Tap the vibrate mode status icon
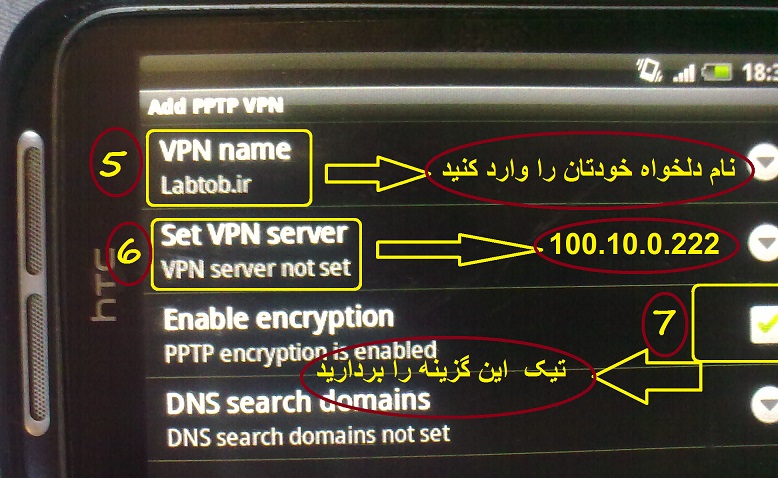Screen dimensions: 778x478 (650, 70)
